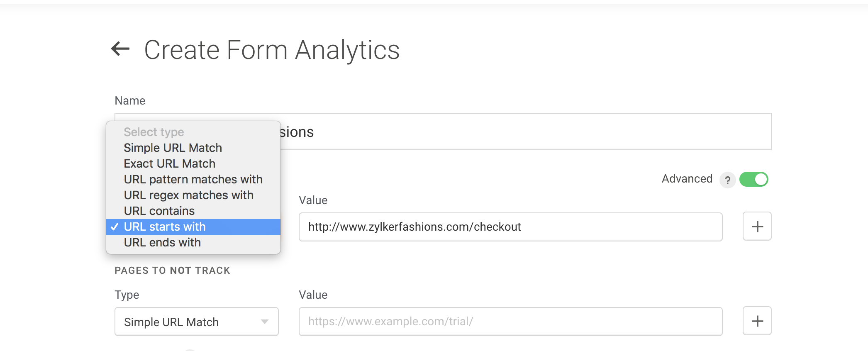This screenshot has width=868, height=351.
Task: Click the Advanced label text
Action: tap(687, 179)
